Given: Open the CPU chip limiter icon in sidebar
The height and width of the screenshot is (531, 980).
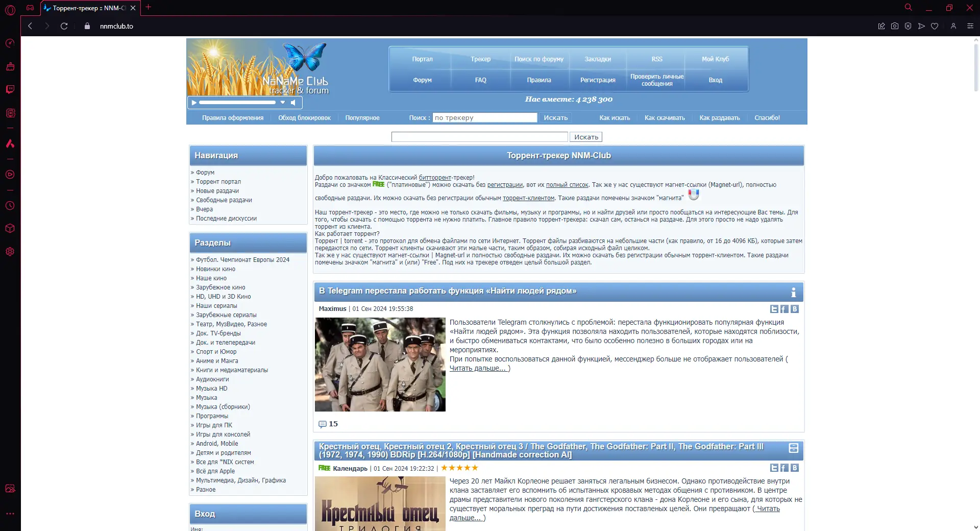Looking at the screenshot, I should (10, 113).
